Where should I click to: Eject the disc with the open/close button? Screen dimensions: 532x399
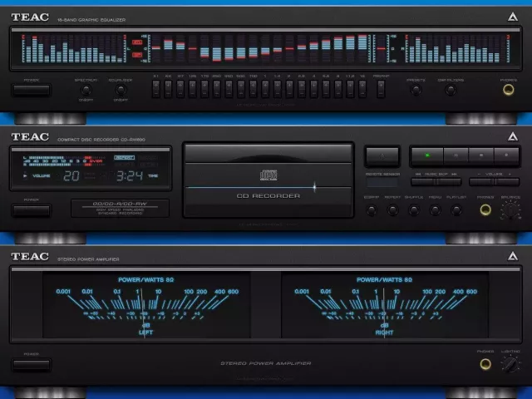382,155
